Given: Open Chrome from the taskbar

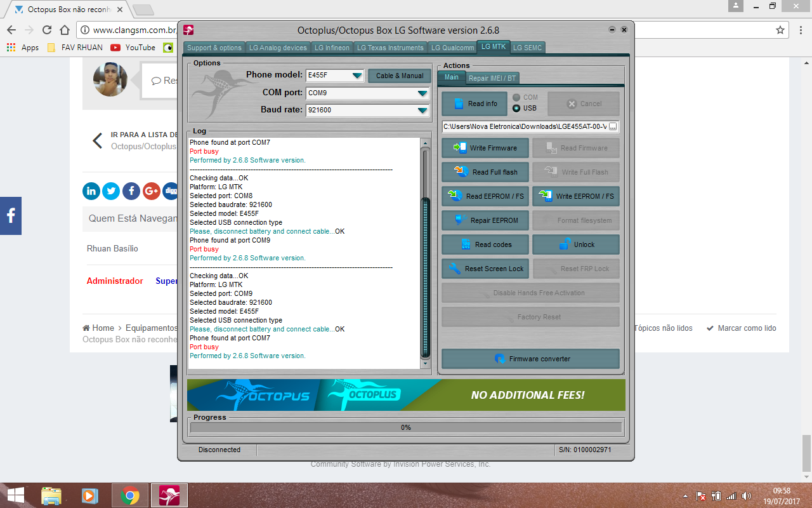Looking at the screenshot, I should pyautogui.click(x=130, y=495).
